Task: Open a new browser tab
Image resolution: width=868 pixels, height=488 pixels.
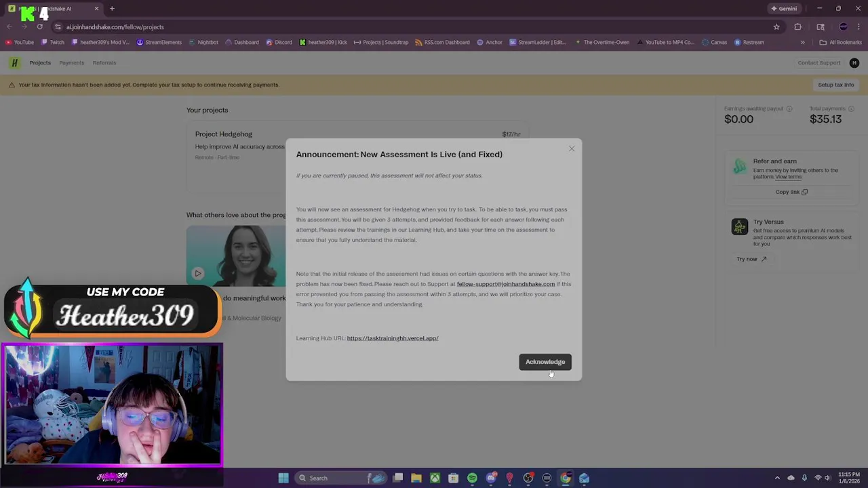Action: [112, 9]
